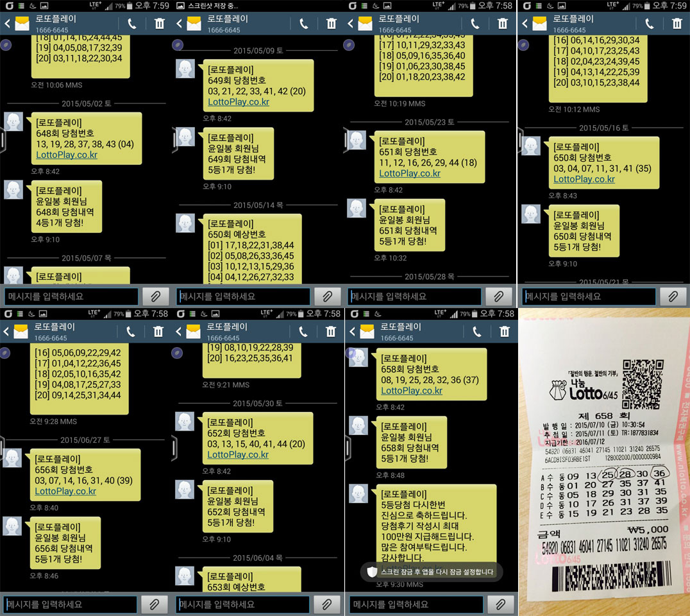Open the LottoPlay.co.kr link under 656회 당첨번호

(66, 492)
